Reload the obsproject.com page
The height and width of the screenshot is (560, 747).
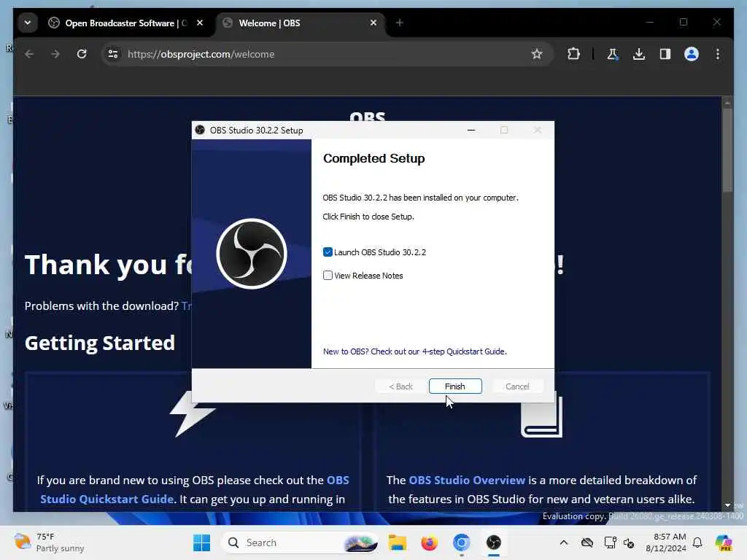coord(82,54)
